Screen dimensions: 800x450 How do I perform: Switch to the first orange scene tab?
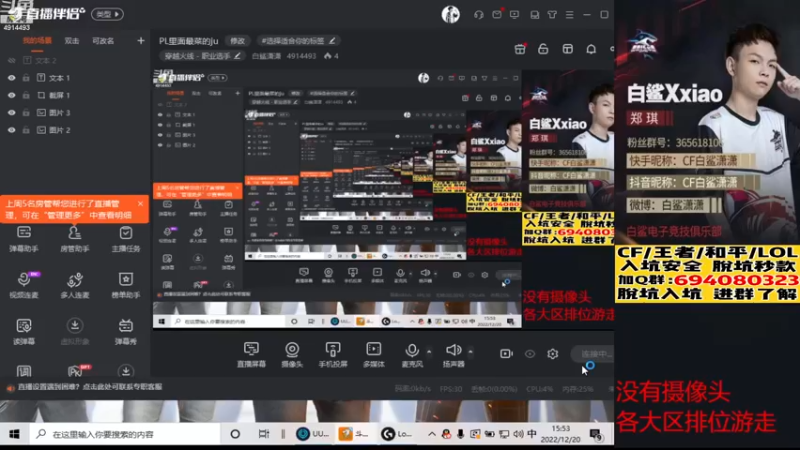point(37,41)
